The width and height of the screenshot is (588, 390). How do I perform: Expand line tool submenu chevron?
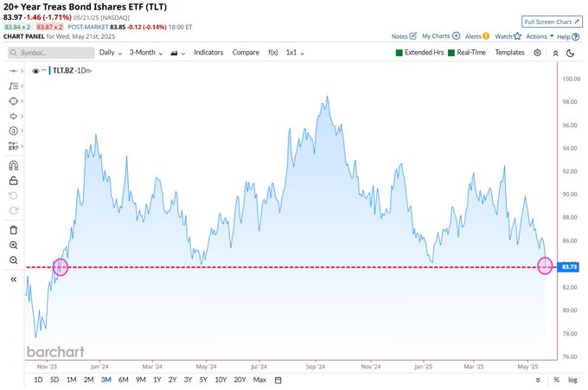pos(22,71)
